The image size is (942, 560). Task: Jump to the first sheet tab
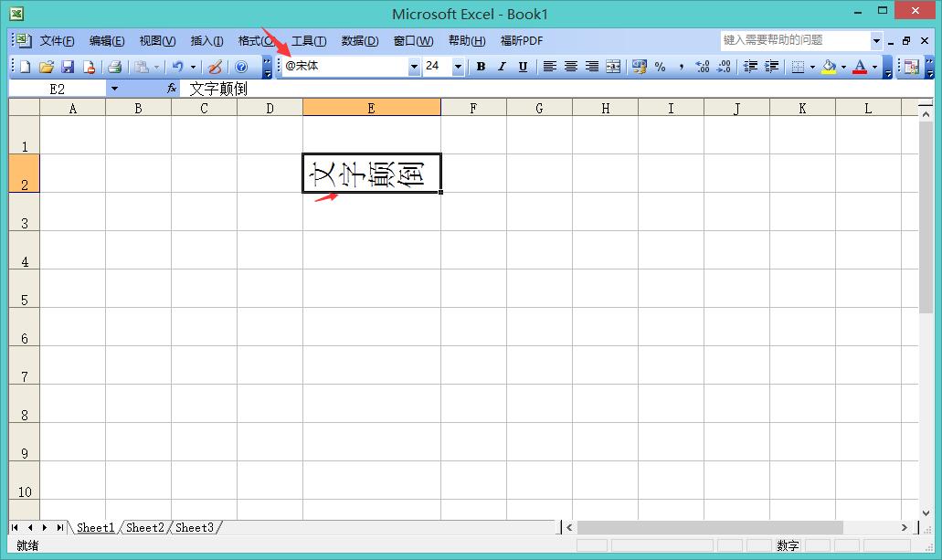pos(15,527)
